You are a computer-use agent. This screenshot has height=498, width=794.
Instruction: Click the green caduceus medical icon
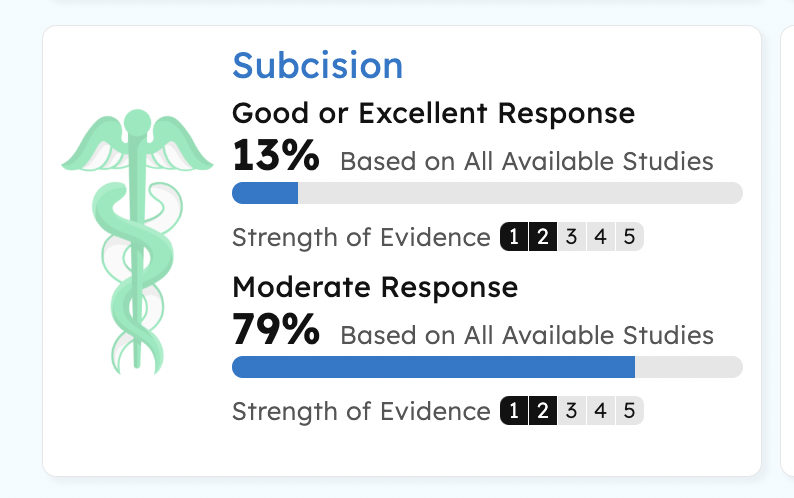137,242
